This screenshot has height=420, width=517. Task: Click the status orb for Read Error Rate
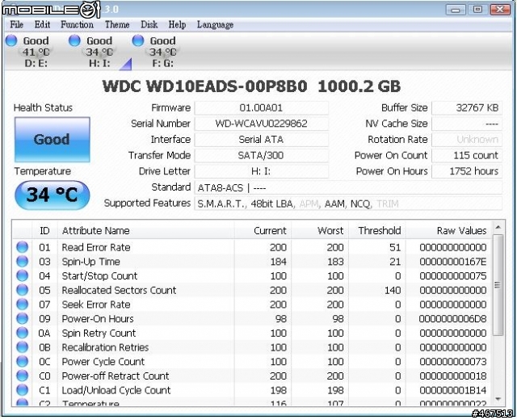pos(22,247)
